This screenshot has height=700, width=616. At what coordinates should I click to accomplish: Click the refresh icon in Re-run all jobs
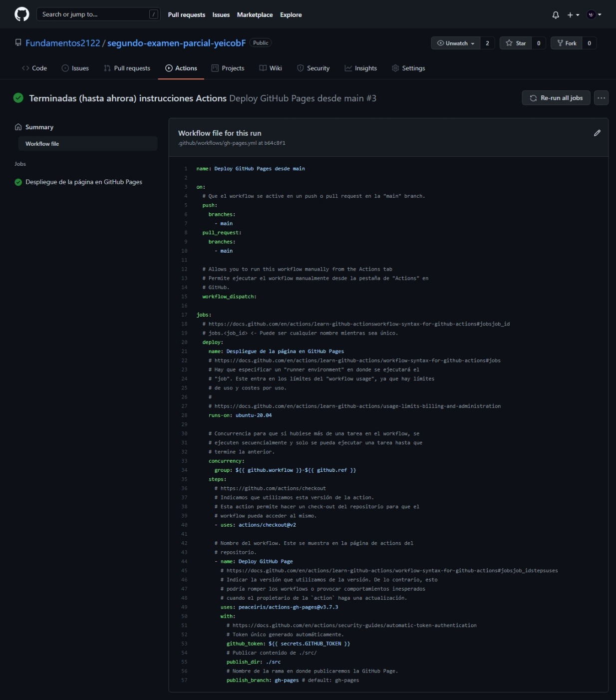533,98
